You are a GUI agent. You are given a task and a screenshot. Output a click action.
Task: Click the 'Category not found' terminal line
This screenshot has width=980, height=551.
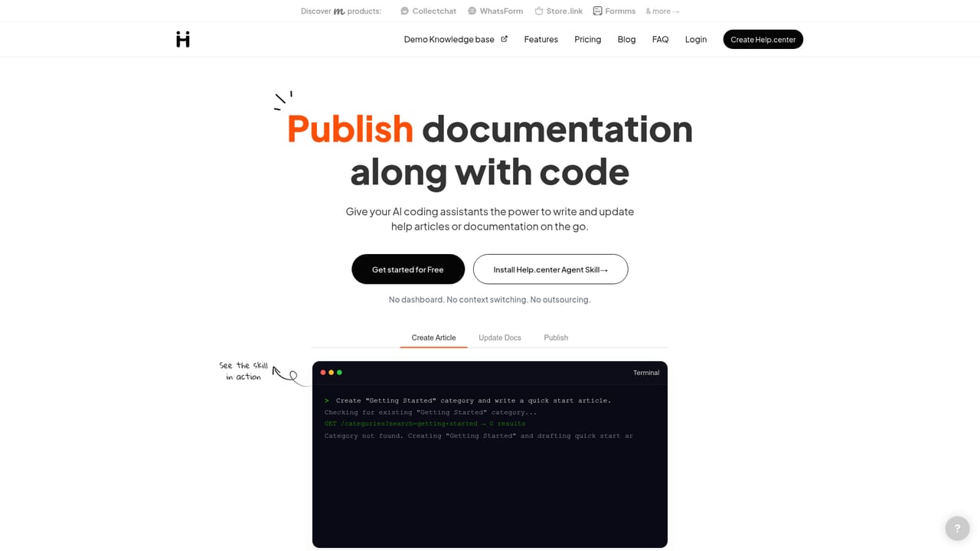pyautogui.click(x=479, y=435)
